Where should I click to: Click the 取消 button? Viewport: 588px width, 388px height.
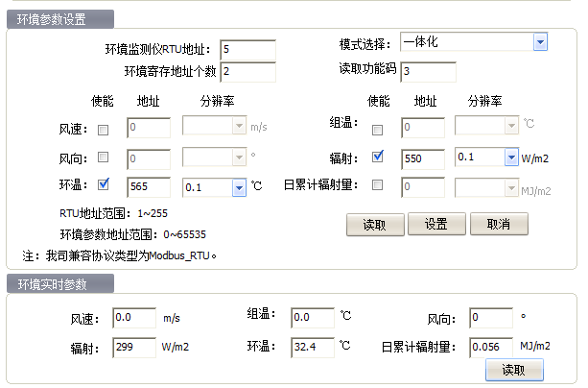[x=499, y=224]
